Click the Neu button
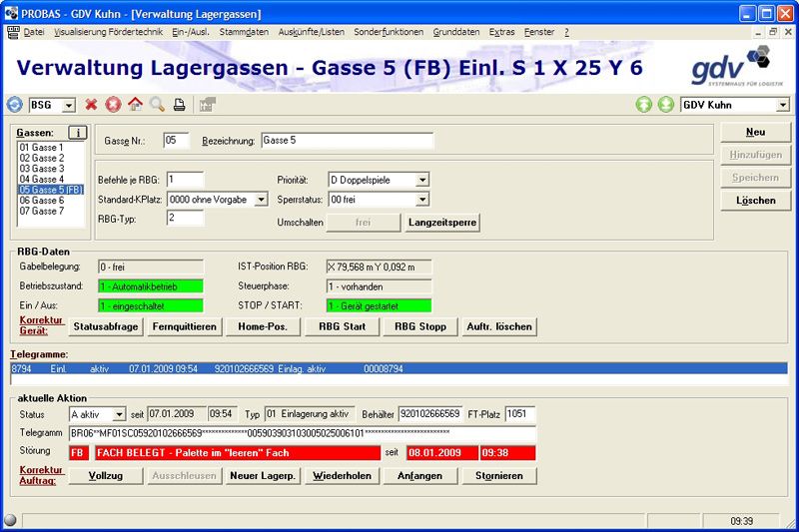Screen dimensions: 799x532 pos(756,133)
